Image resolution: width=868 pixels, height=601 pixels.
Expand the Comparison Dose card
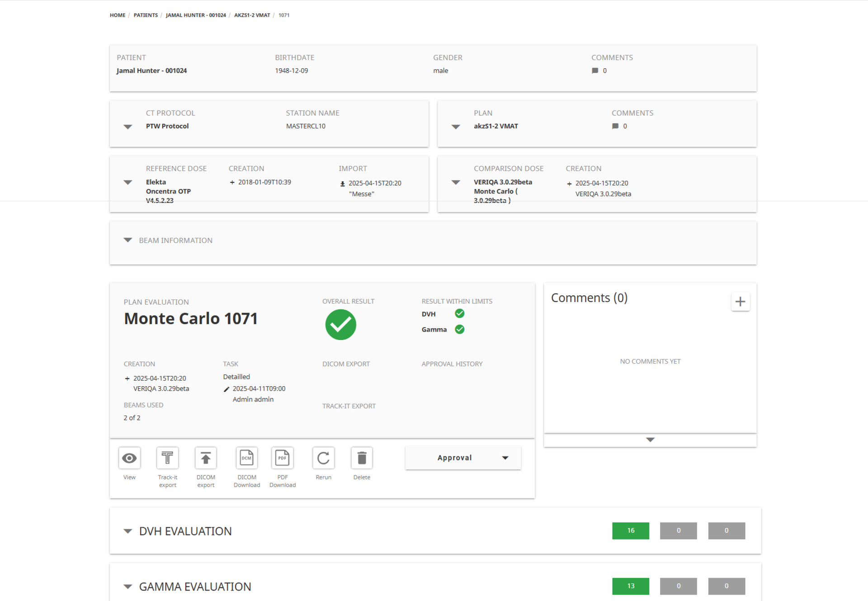(456, 182)
